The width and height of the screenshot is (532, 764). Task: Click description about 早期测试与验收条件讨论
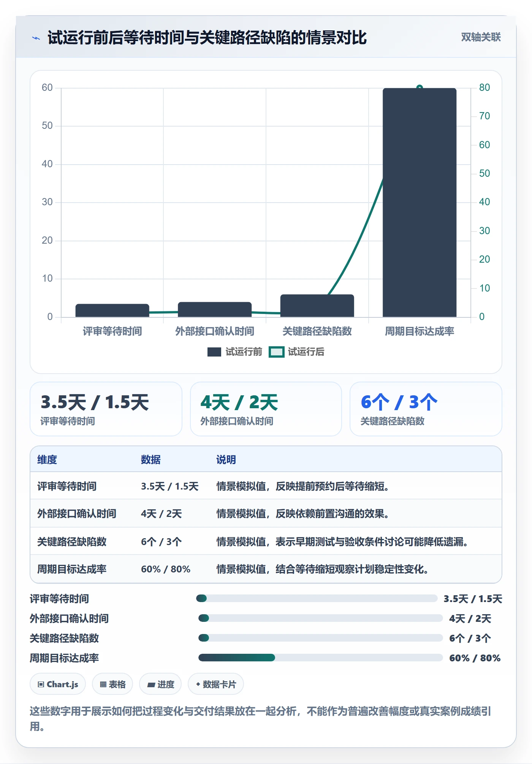click(x=342, y=542)
